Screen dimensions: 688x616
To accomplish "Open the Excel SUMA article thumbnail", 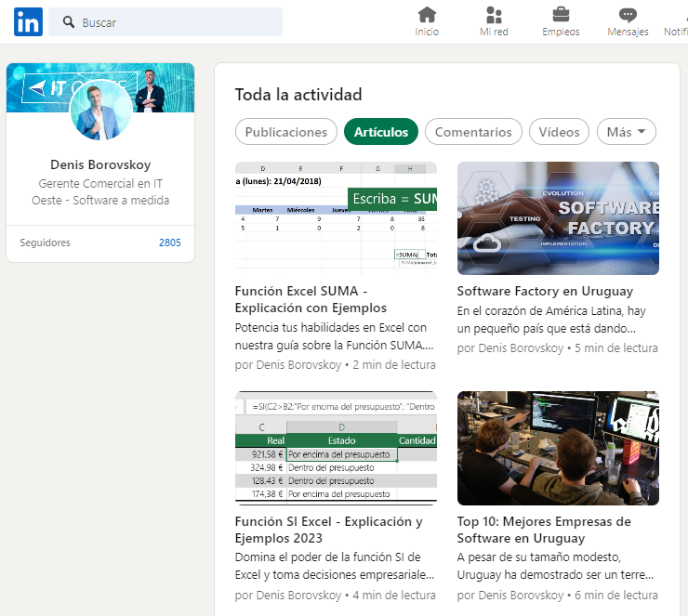I will pos(336,218).
